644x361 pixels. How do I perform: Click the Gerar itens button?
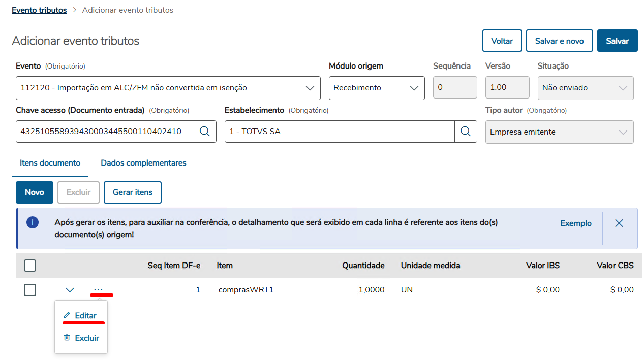[x=132, y=192]
